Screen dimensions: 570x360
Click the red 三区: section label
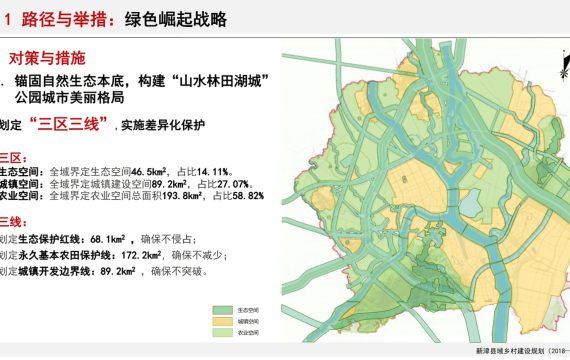click(x=13, y=158)
